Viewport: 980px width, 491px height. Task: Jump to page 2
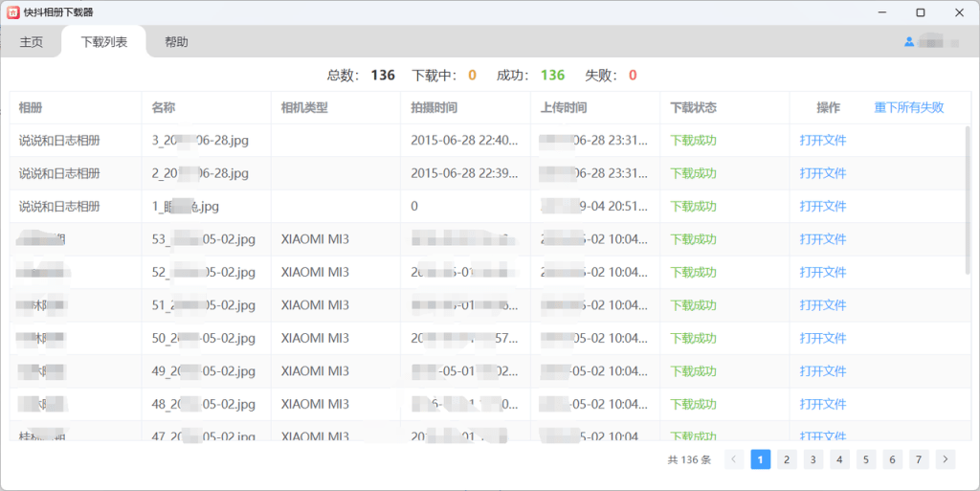[x=787, y=459]
